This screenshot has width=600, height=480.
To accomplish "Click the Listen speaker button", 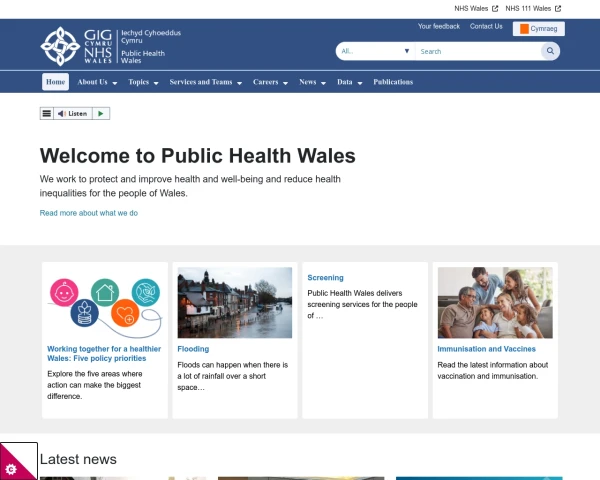I will coord(73,114).
